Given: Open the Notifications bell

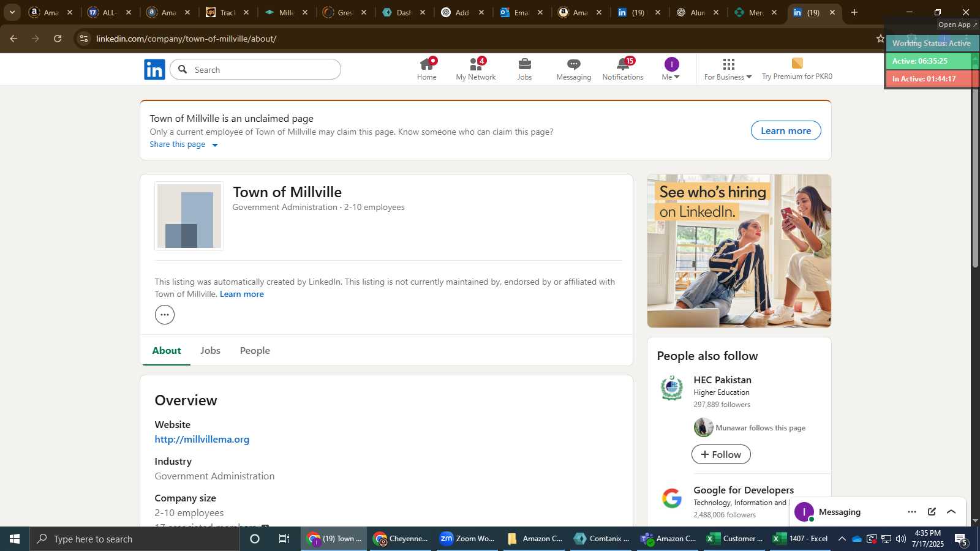Looking at the screenshot, I should click(x=622, y=69).
